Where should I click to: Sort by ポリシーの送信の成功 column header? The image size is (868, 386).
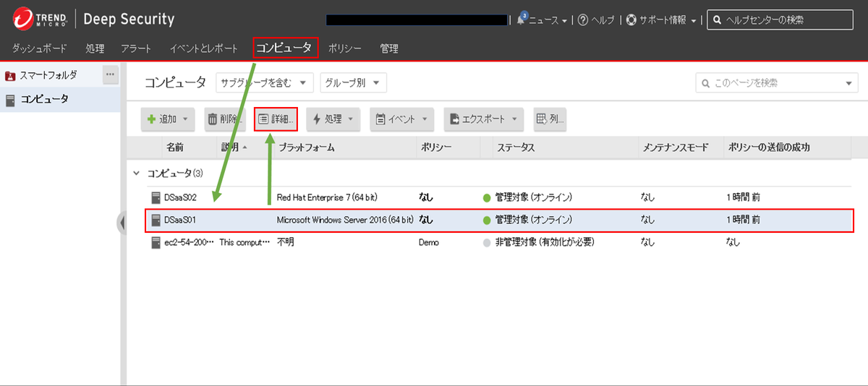pos(768,147)
